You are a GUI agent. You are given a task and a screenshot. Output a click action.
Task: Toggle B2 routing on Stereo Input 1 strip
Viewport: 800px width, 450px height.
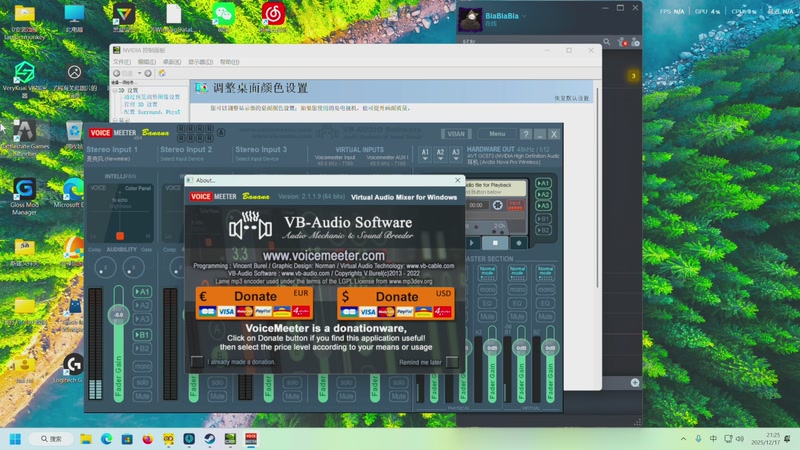(x=142, y=348)
